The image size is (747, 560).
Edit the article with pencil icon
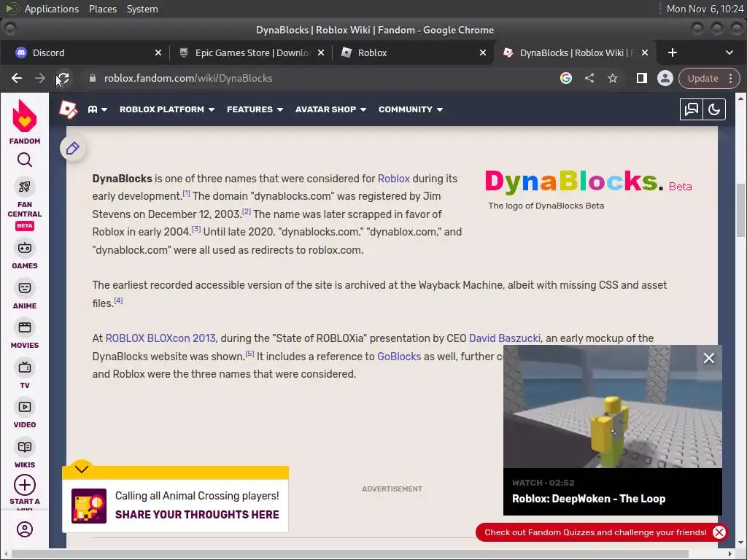(72, 148)
